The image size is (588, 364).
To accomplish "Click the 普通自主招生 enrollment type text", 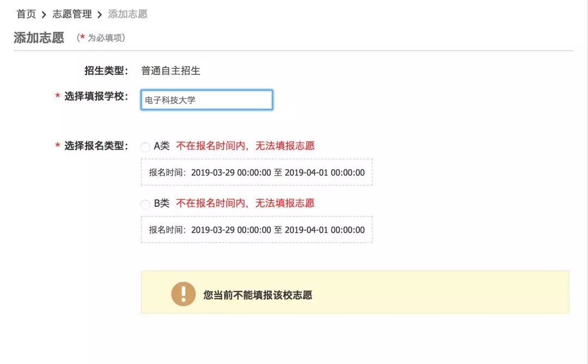I will pyautogui.click(x=170, y=71).
